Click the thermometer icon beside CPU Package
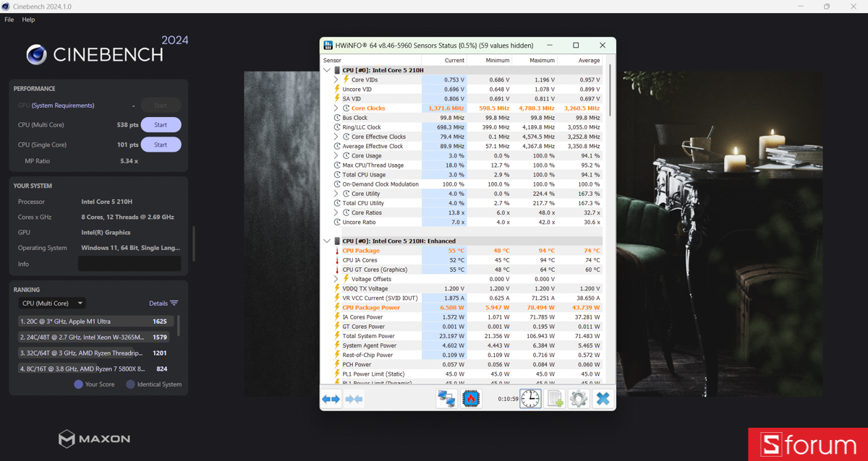 [337, 251]
